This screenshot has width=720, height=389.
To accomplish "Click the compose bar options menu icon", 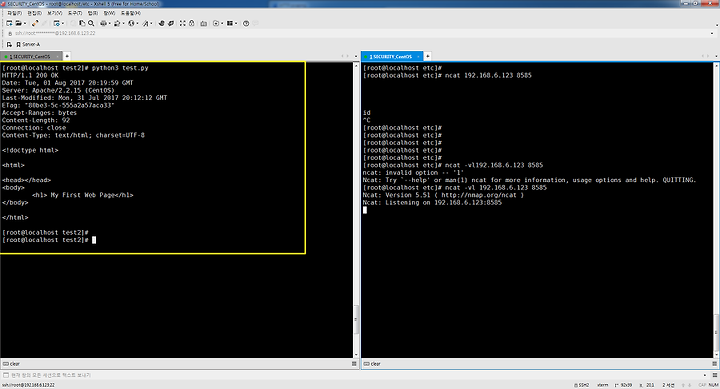I will [x=715, y=375].
